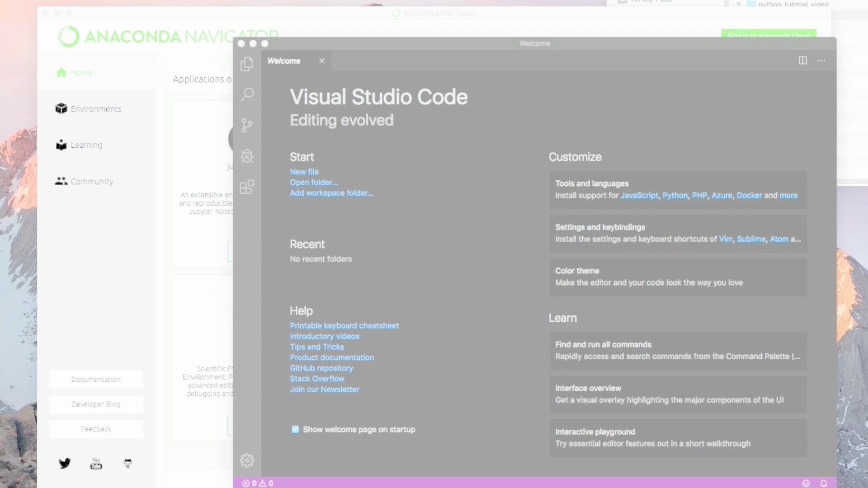Open Printable keyboard cheatsheet help link
This screenshot has height=488, width=868.
pos(344,325)
